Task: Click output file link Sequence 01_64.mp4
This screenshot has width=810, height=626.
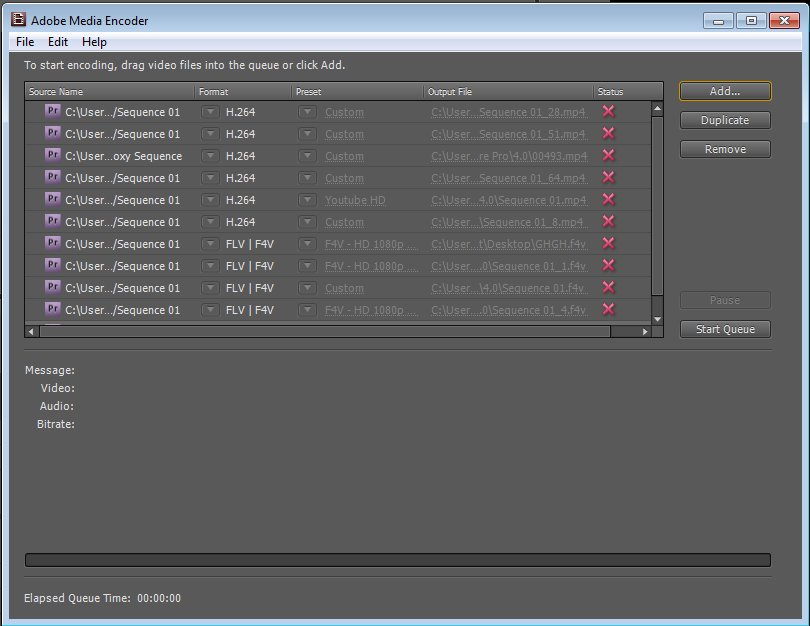Action: [x=509, y=178]
